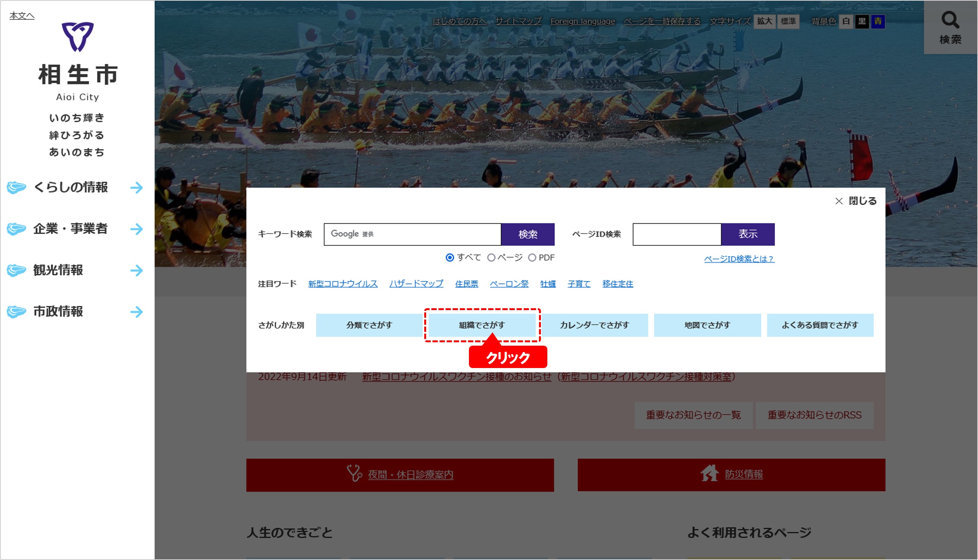Enlarge text size with 拡大
Viewport: 978px width, 560px height.
pos(764,21)
